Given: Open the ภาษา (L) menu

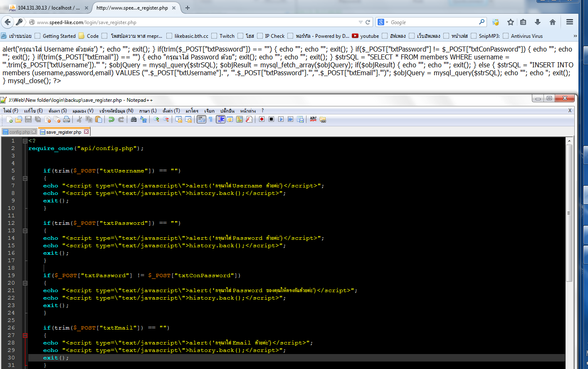Looking at the screenshot, I should tap(148, 111).
